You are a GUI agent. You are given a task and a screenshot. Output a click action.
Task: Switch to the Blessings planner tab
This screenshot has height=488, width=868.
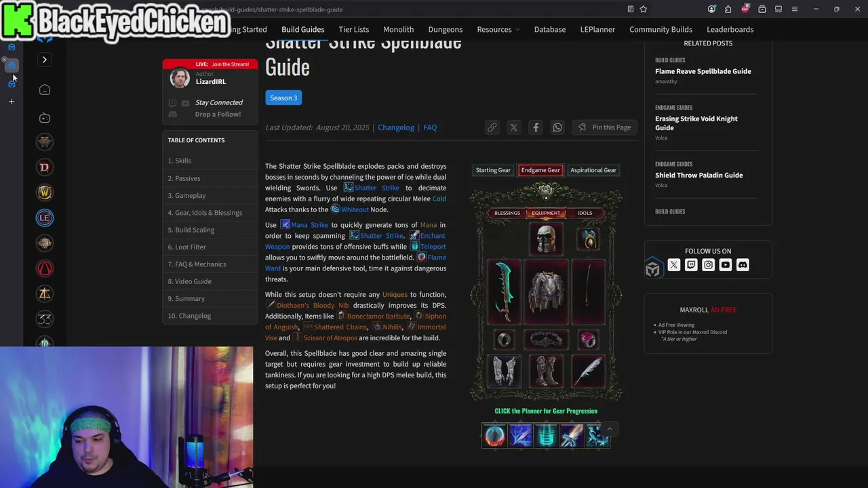pos(507,213)
